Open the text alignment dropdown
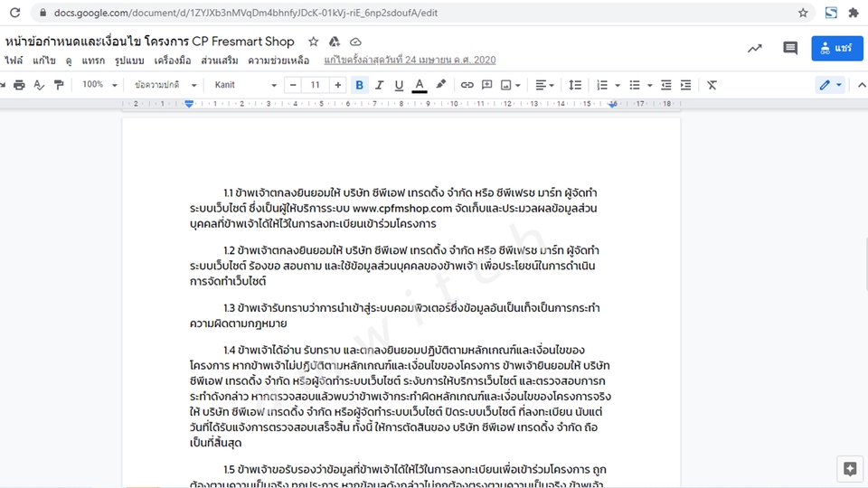The height and width of the screenshot is (488, 868). [544, 85]
